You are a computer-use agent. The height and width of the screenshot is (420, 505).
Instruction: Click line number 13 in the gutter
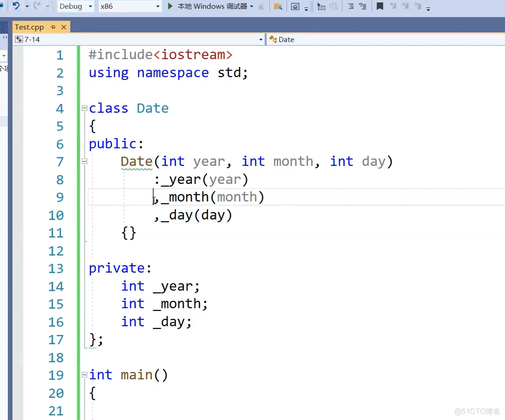(56, 268)
